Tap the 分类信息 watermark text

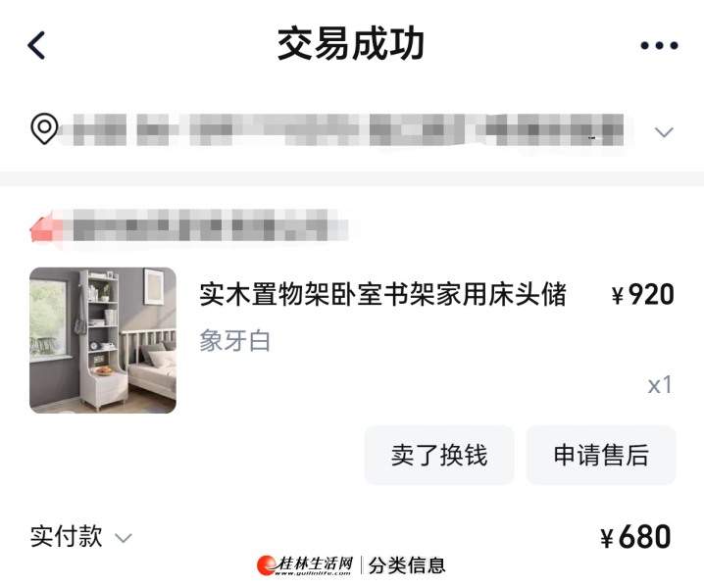click(x=407, y=565)
